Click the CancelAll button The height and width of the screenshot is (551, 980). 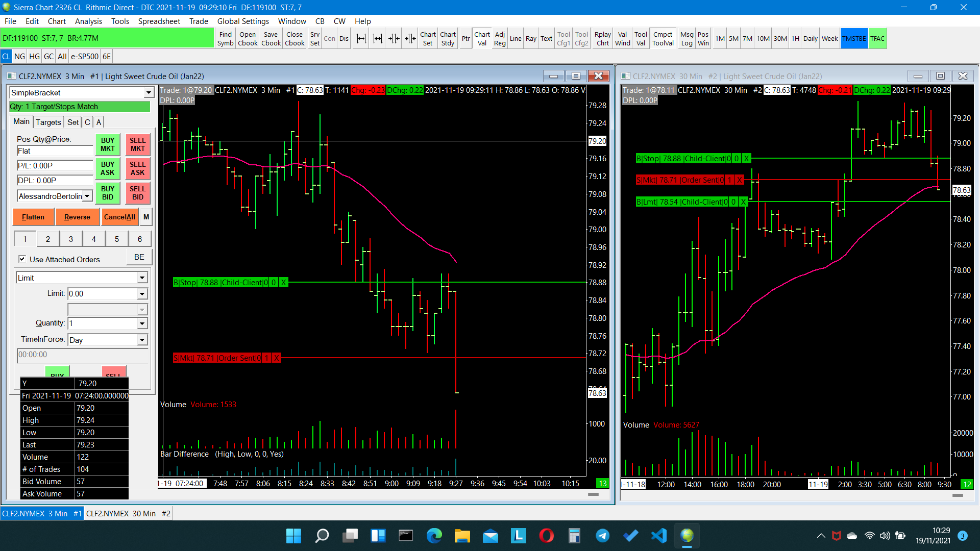(119, 217)
